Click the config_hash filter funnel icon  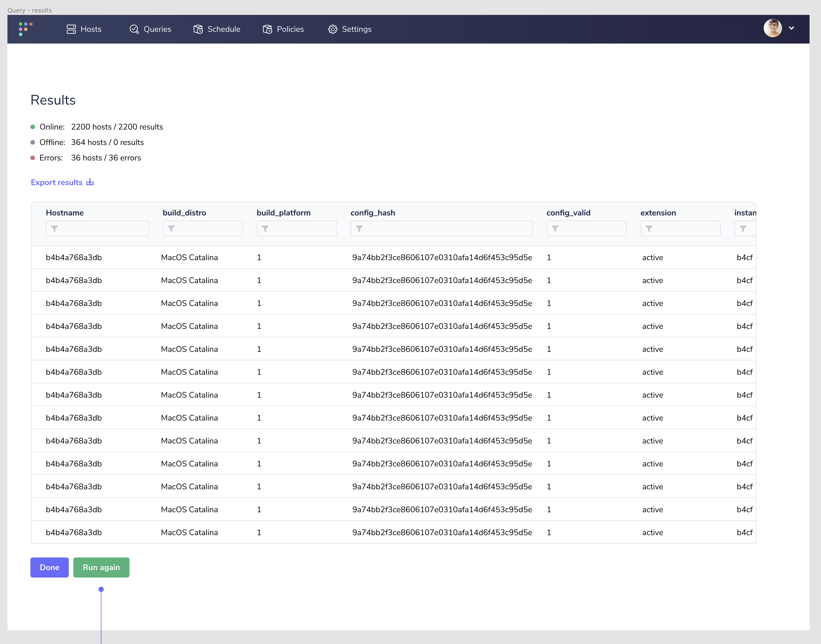360,229
